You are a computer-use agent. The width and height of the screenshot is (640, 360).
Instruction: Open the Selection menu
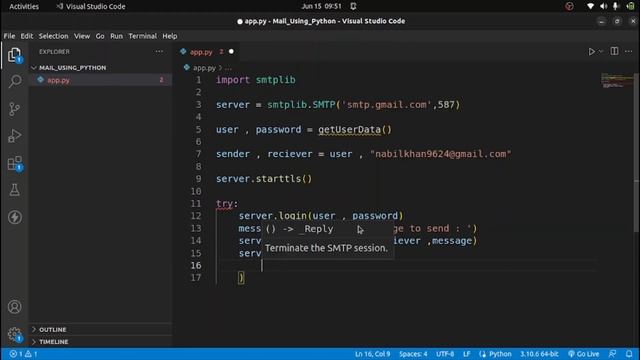(53, 36)
